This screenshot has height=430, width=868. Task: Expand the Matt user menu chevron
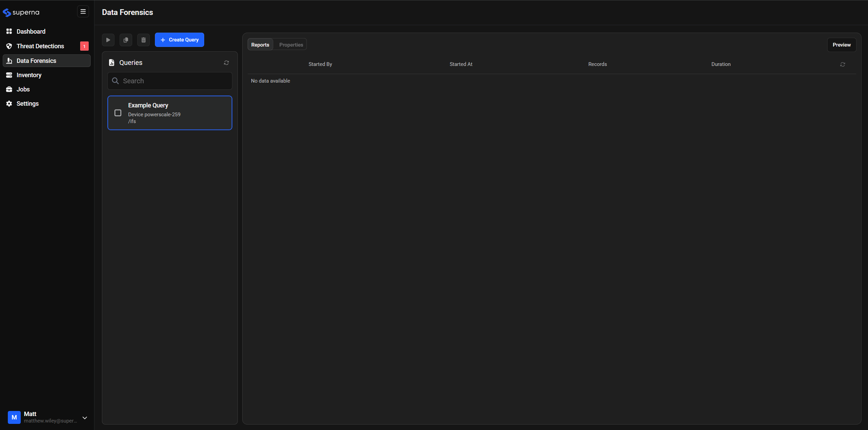(x=85, y=418)
